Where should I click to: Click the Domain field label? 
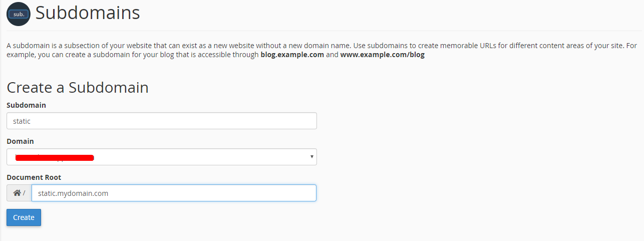(x=20, y=141)
